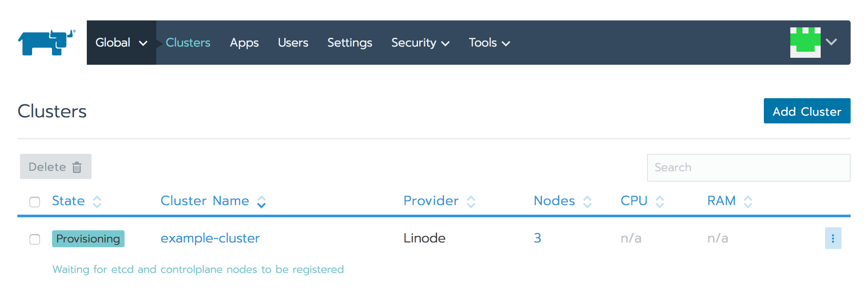This screenshot has height=292, width=868.
Task: Sort clusters by State column arrows
Action: click(97, 202)
